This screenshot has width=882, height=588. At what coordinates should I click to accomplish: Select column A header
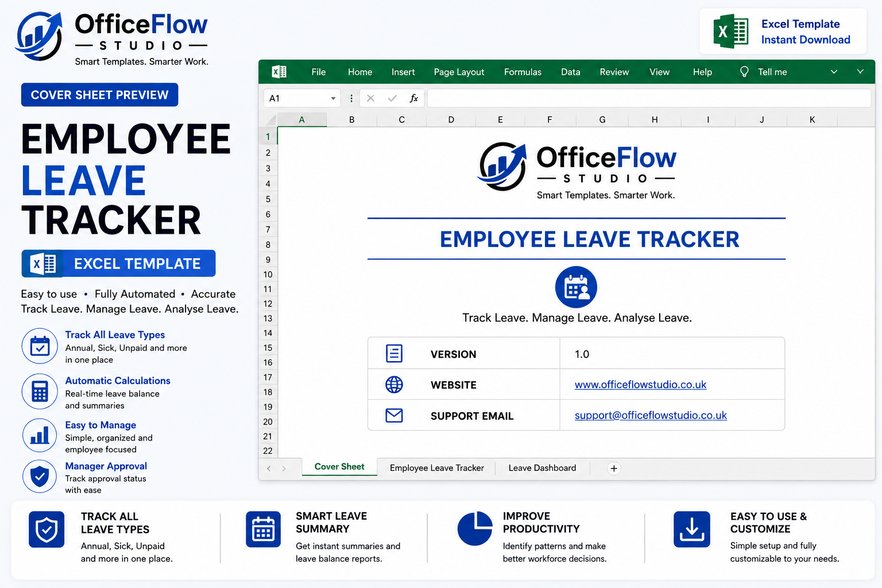tap(302, 119)
